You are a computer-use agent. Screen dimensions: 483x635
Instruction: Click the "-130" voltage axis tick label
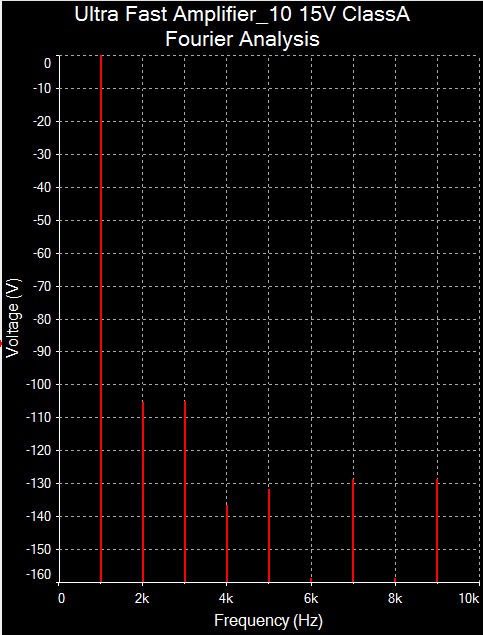(x=38, y=483)
